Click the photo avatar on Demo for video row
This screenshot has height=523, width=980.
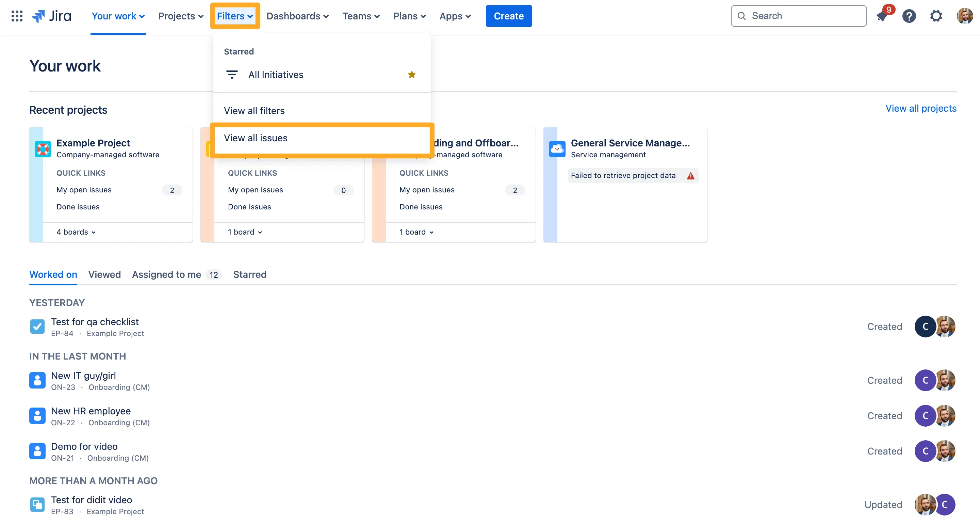945,451
